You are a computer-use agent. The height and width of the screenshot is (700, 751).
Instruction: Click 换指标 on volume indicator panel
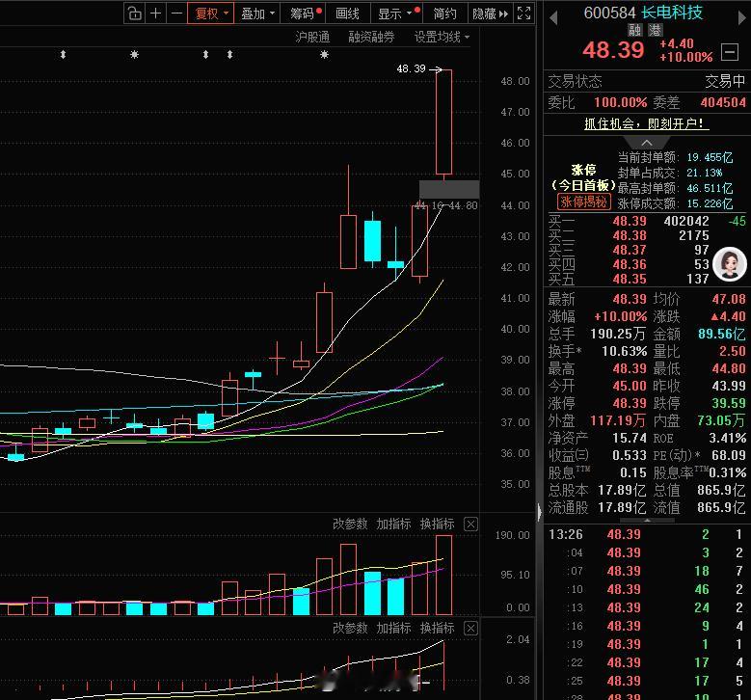pyautogui.click(x=437, y=524)
